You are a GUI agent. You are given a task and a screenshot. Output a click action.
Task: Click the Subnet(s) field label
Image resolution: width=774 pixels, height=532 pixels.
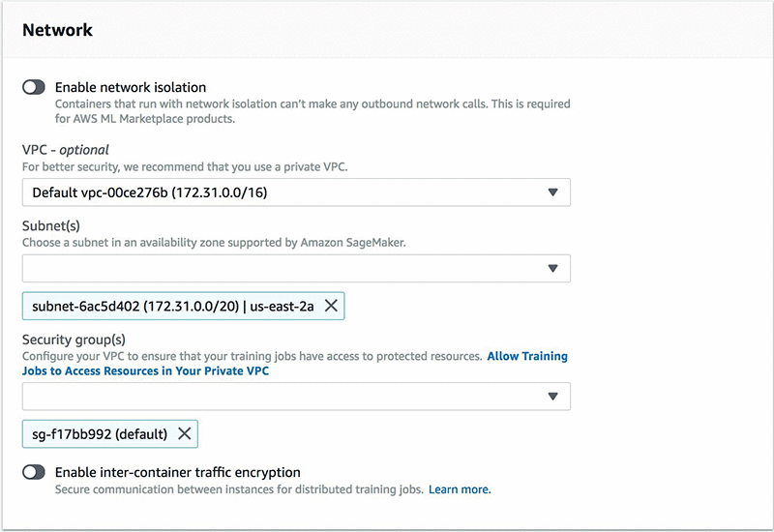[55, 225]
